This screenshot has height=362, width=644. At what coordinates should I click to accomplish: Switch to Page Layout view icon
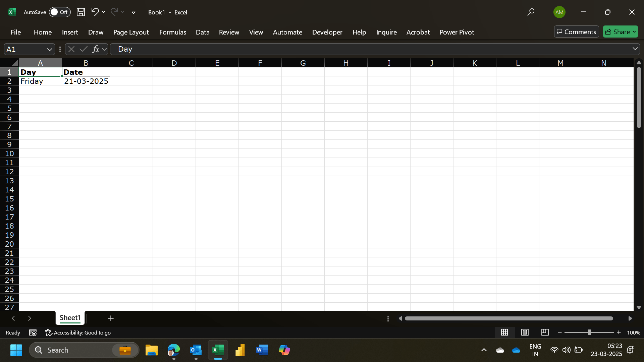pyautogui.click(x=525, y=332)
